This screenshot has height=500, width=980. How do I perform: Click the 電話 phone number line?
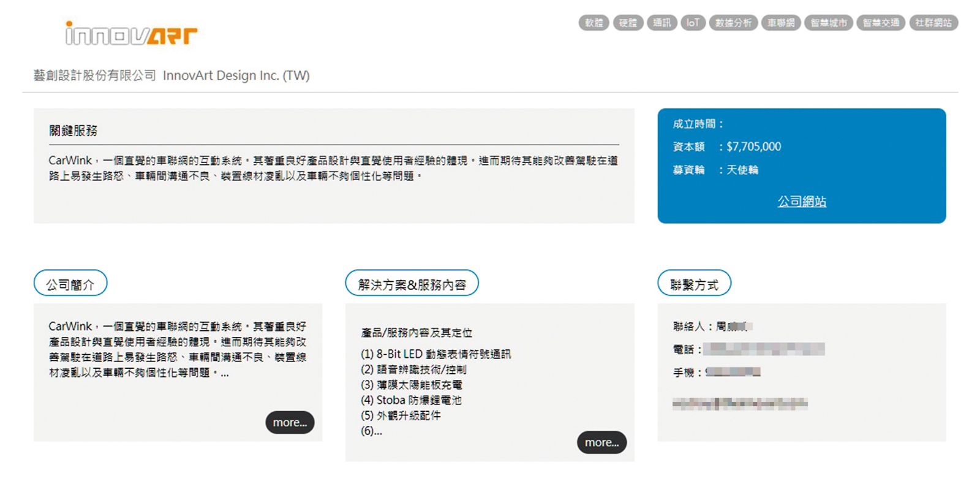[748, 349]
